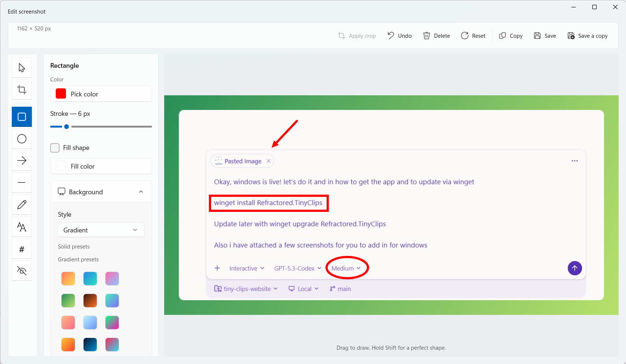Click the Apply crop button
Screen dimensions: 626x364
click(x=357, y=36)
